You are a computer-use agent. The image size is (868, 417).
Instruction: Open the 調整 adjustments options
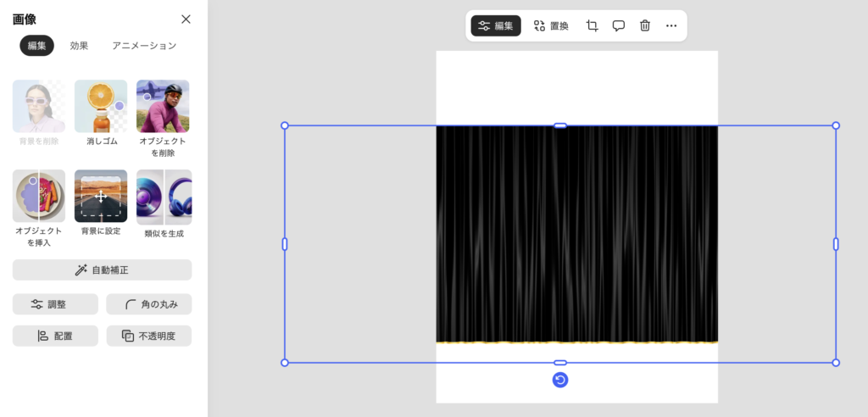point(55,304)
